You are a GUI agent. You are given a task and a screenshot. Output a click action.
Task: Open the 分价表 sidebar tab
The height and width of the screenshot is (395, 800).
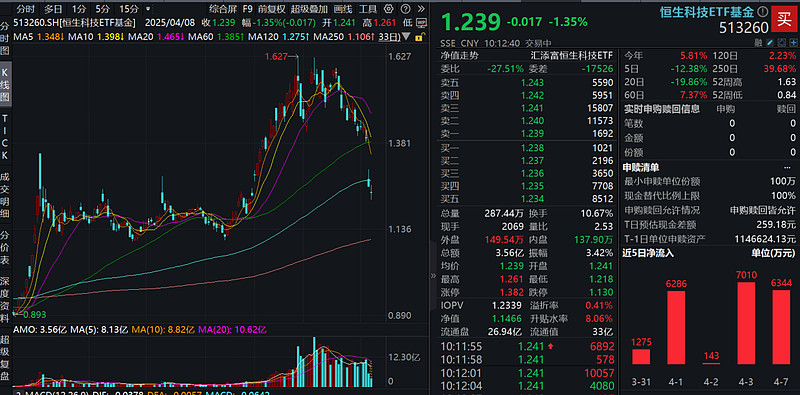[5, 249]
